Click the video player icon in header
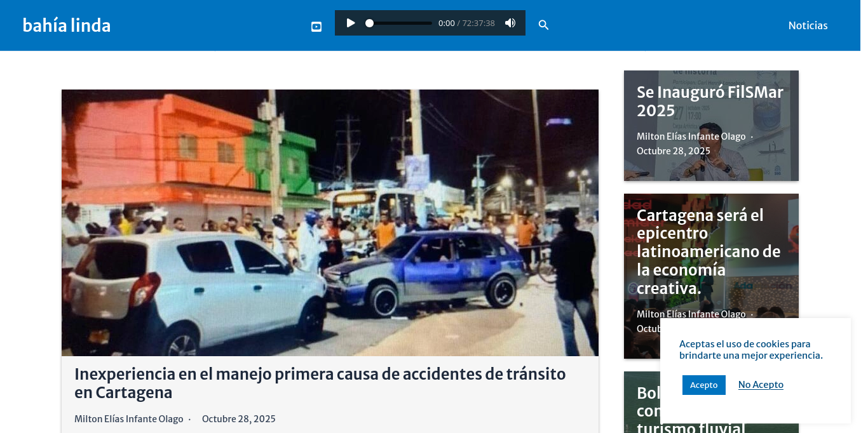Viewport: 868px width, 433px height. [x=316, y=26]
